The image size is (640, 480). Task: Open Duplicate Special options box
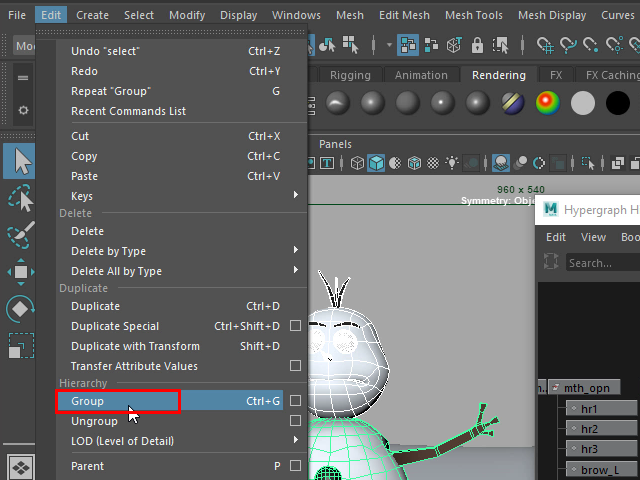pos(295,326)
